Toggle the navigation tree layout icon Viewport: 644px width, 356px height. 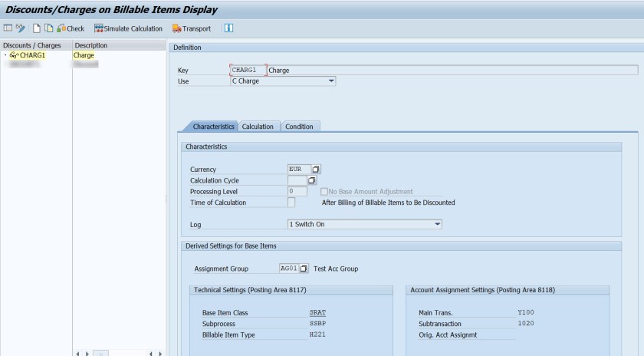point(8,28)
